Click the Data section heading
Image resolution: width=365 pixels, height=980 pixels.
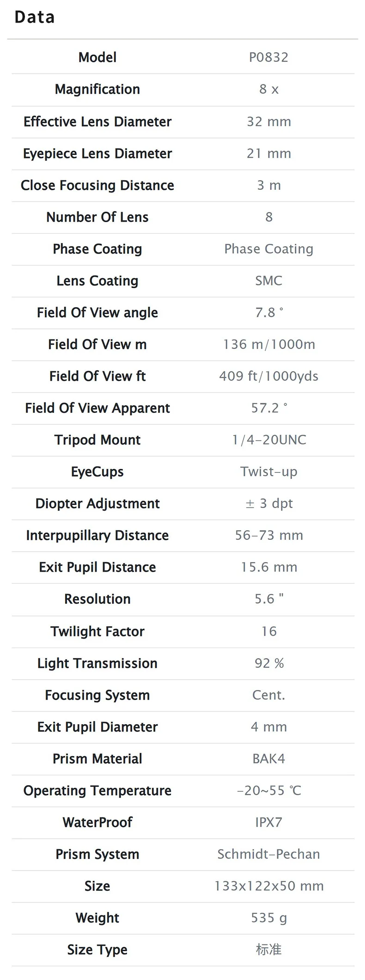[35, 17]
